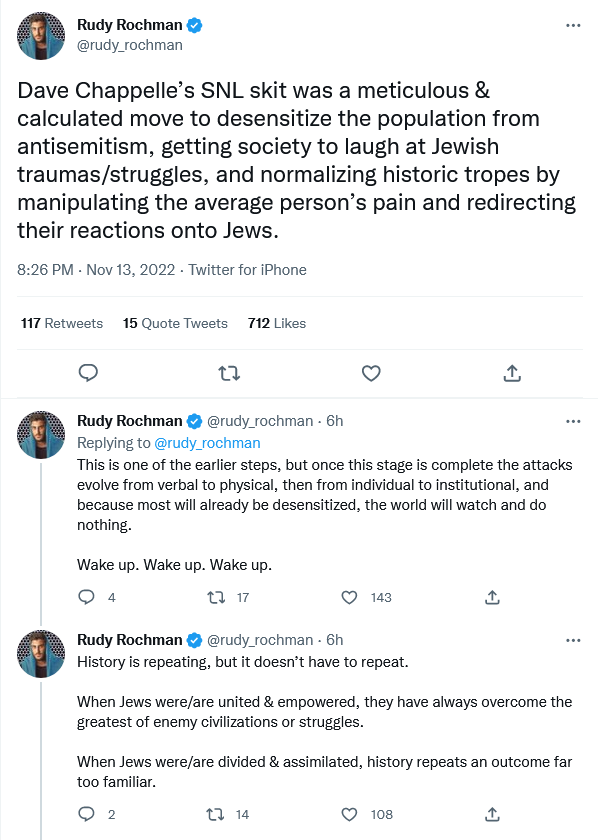
Task: Reply to the 'Wake up' tweet showing 4 replies
Action: click(x=86, y=597)
